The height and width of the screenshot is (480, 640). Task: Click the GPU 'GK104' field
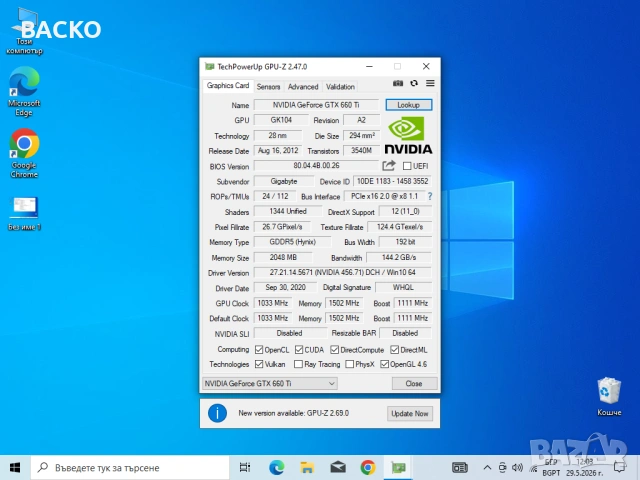click(281, 120)
